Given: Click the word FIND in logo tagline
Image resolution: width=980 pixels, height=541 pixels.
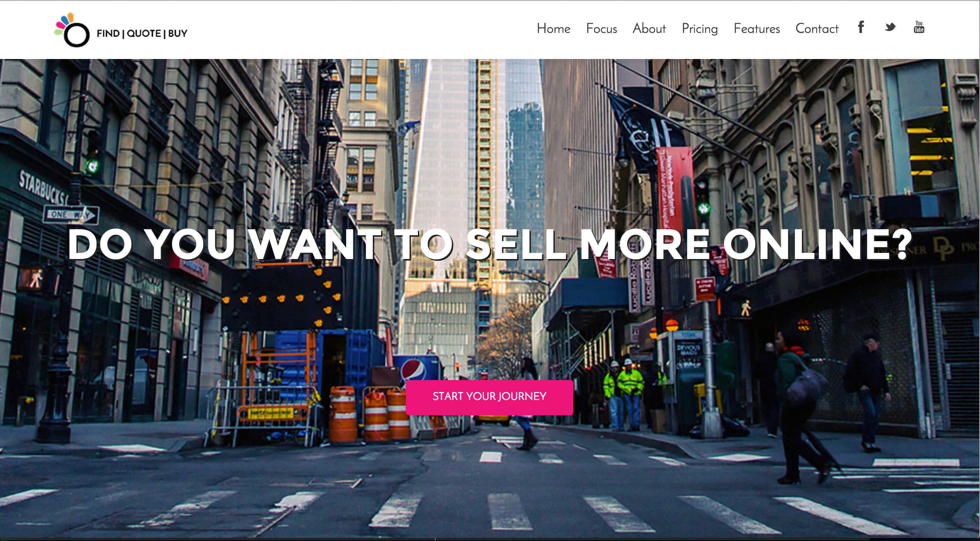Looking at the screenshot, I should coord(108,34).
